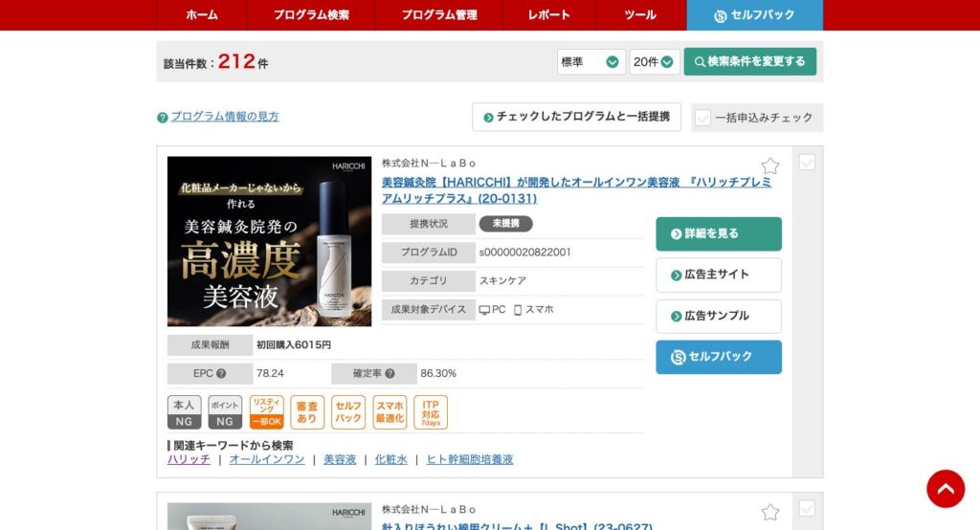Open the second program title link (23-0627)
Viewport: 980px width, 530px height.
pyautogui.click(x=517, y=525)
